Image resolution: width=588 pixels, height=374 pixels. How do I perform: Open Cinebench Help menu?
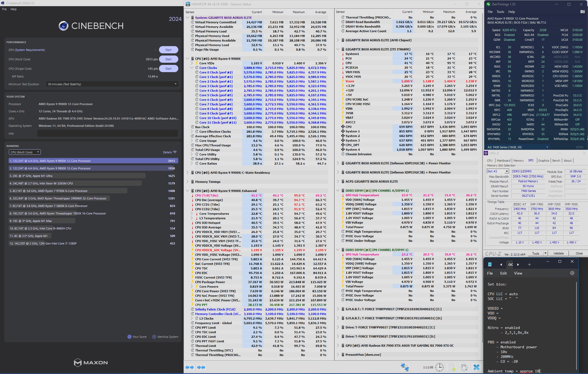click(x=13, y=9)
